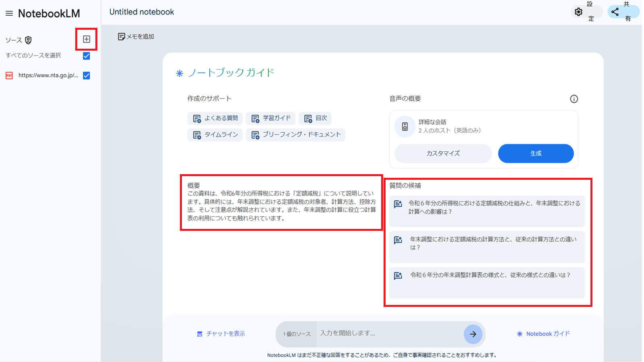Generate audio with the 生成 button
This screenshot has height=362, width=644.
coord(535,153)
